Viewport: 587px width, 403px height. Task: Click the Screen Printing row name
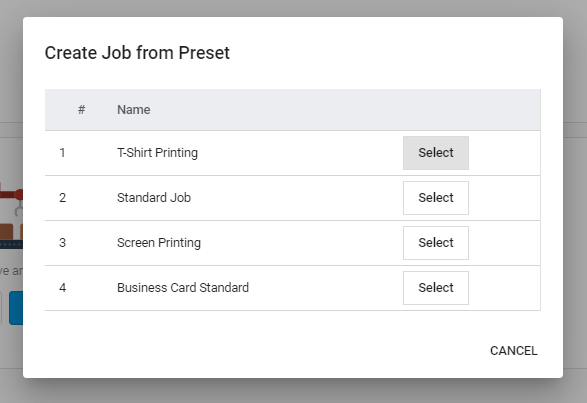pyautogui.click(x=159, y=243)
